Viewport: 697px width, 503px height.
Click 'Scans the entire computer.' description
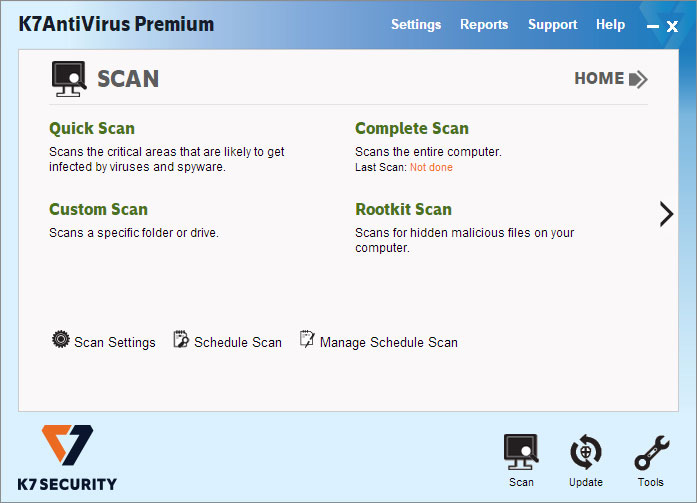[x=428, y=152]
